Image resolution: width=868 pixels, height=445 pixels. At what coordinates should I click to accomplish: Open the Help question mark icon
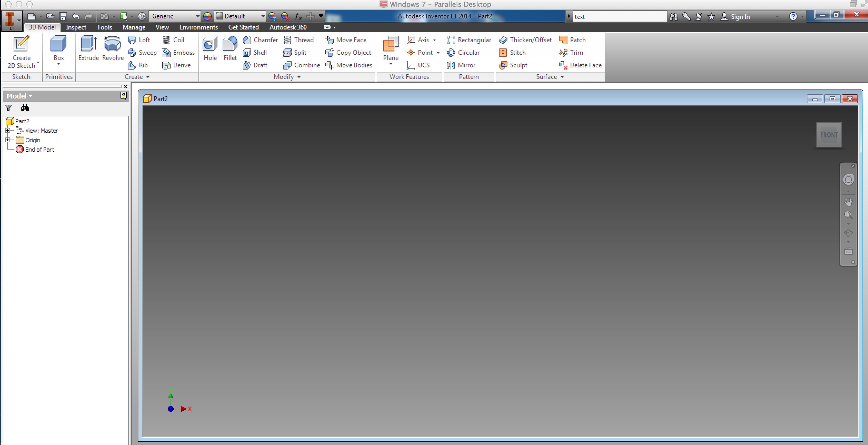pos(793,17)
